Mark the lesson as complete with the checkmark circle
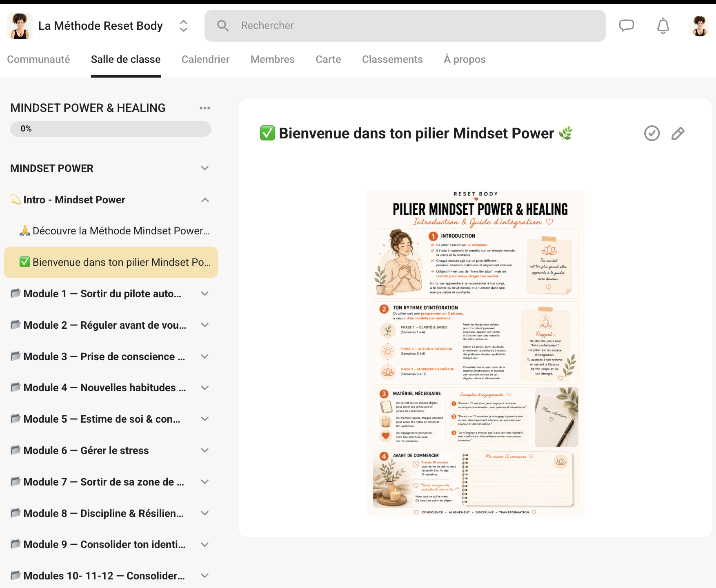Image resolution: width=716 pixels, height=588 pixels. coord(652,134)
